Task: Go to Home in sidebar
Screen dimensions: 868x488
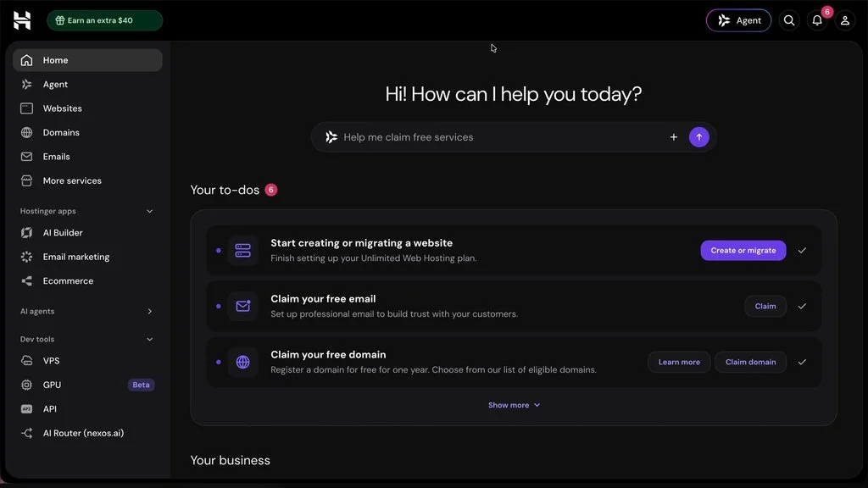Action: (87, 60)
